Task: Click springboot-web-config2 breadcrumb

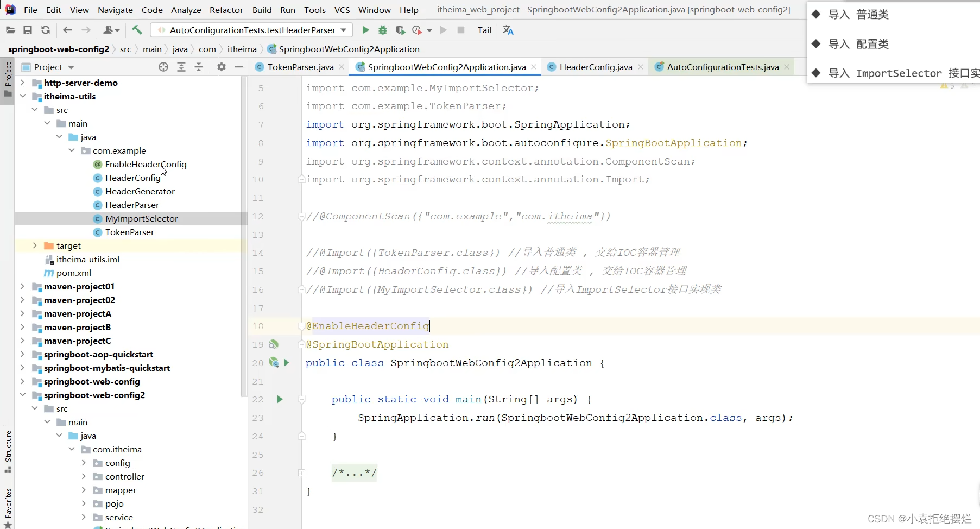Action: point(59,49)
